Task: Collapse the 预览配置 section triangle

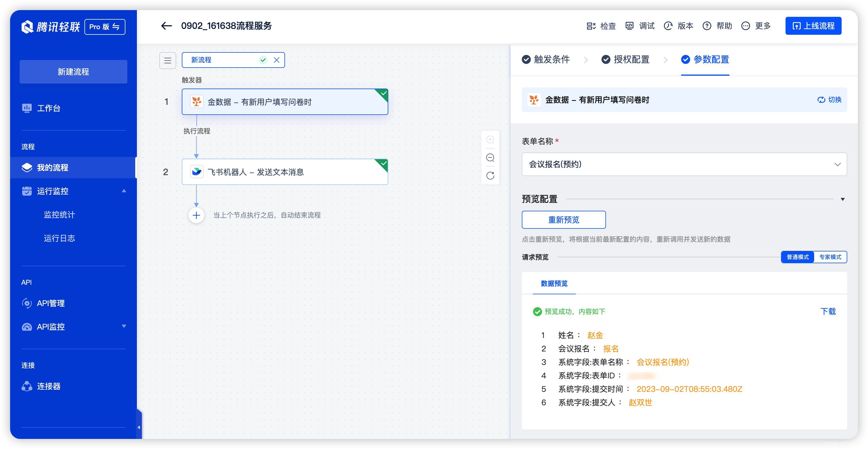Action: pyautogui.click(x=843, y=199)
